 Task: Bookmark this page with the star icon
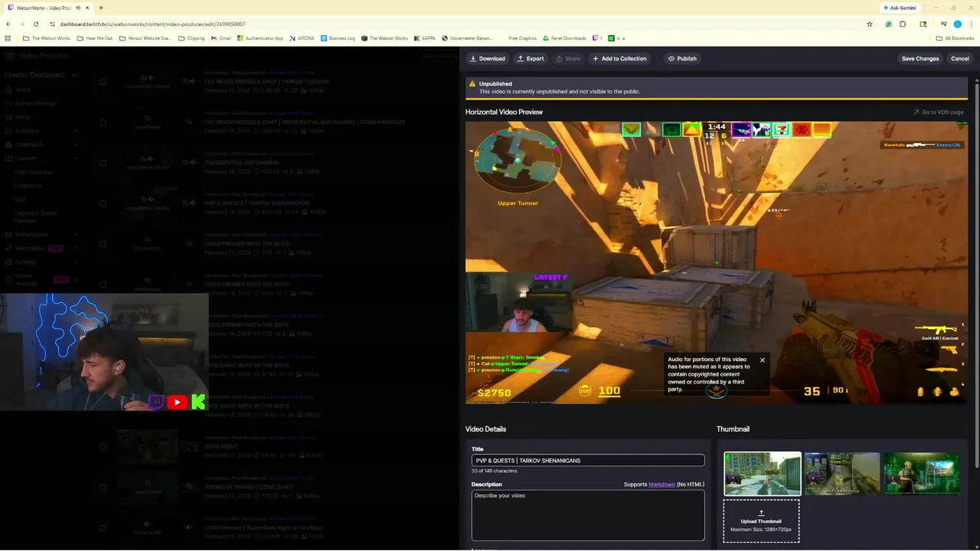(870, 24)
